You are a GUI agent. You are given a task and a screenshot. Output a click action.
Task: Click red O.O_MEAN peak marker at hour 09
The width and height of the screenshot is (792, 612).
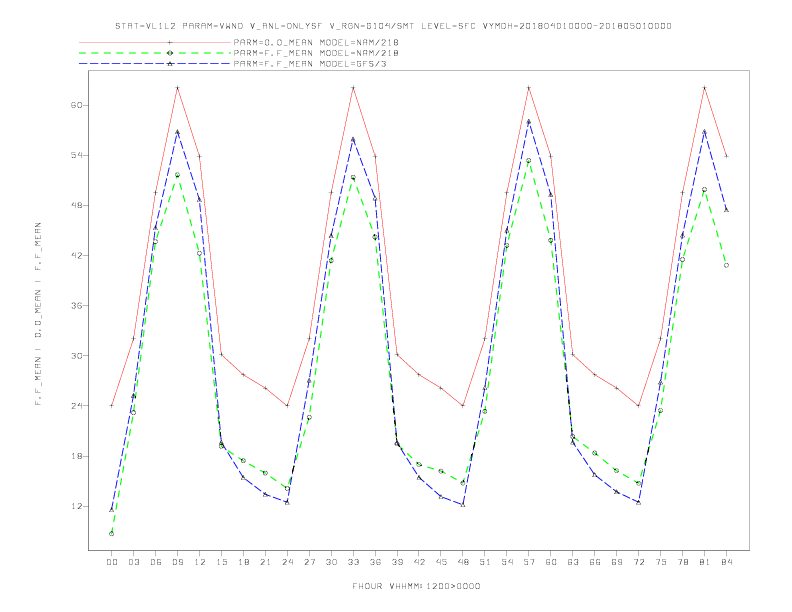tap(177, 88)
